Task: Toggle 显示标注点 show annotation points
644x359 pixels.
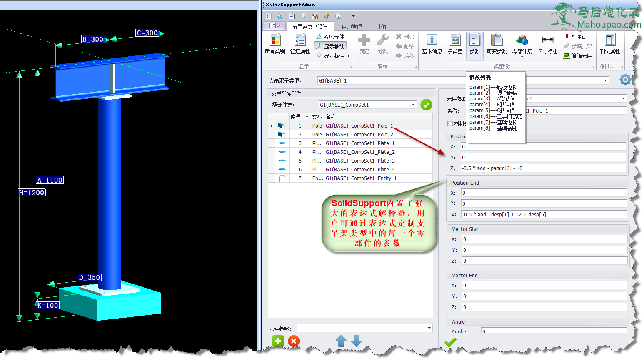Action: [332, 56]
